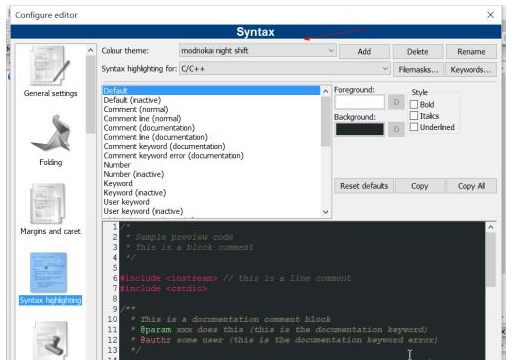Screen dimensions: 520x360
Task: Open General settings page icon
Action: coord(50,66)
